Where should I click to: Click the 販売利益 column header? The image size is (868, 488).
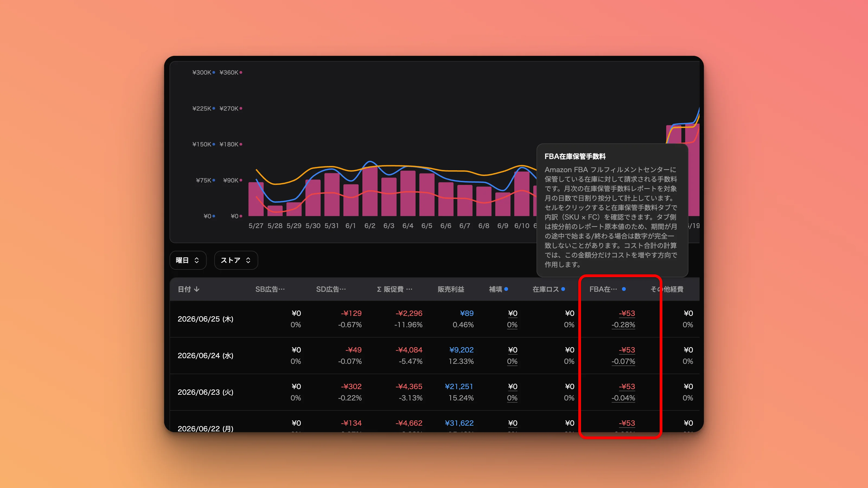(x=451, y=289)
